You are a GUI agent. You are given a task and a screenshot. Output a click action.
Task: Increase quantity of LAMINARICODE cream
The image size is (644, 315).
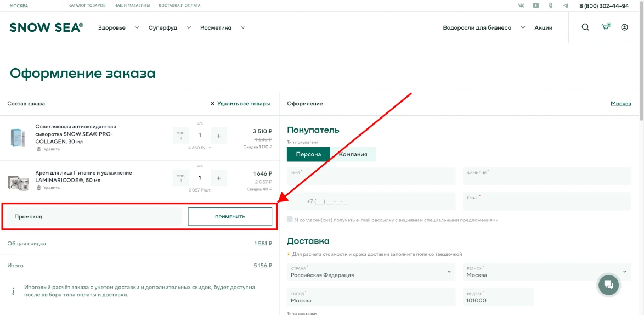coord(218,178)
